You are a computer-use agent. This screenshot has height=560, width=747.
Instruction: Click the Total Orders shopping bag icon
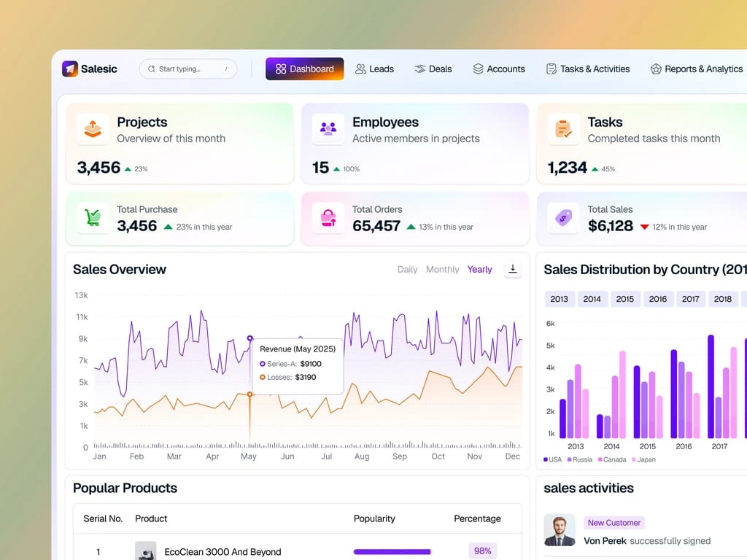point(328,217)
